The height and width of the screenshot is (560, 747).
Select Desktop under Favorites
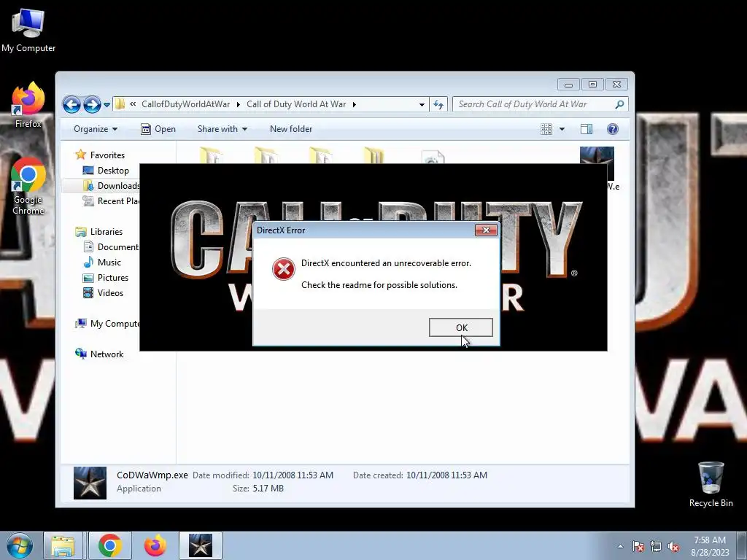pos(106,171)
